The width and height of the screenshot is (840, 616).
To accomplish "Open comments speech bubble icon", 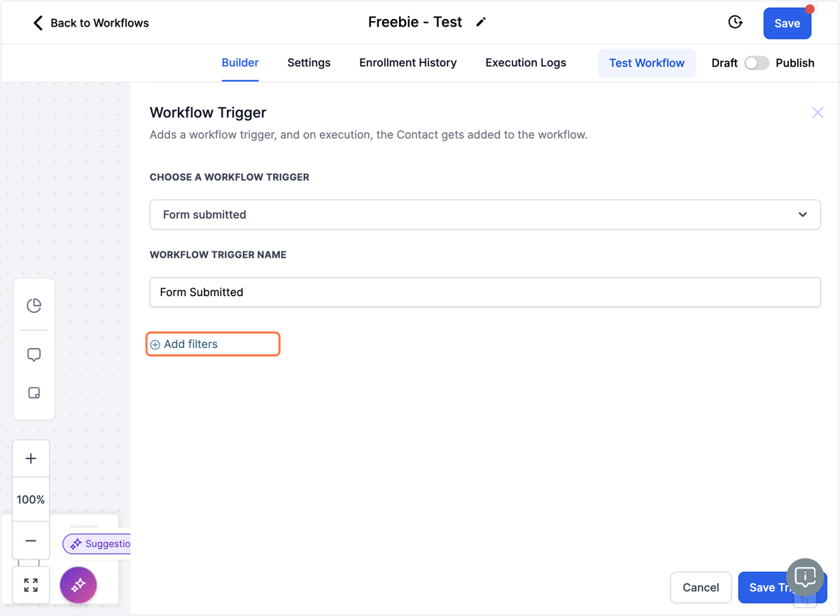I will [x=34, y=355].
